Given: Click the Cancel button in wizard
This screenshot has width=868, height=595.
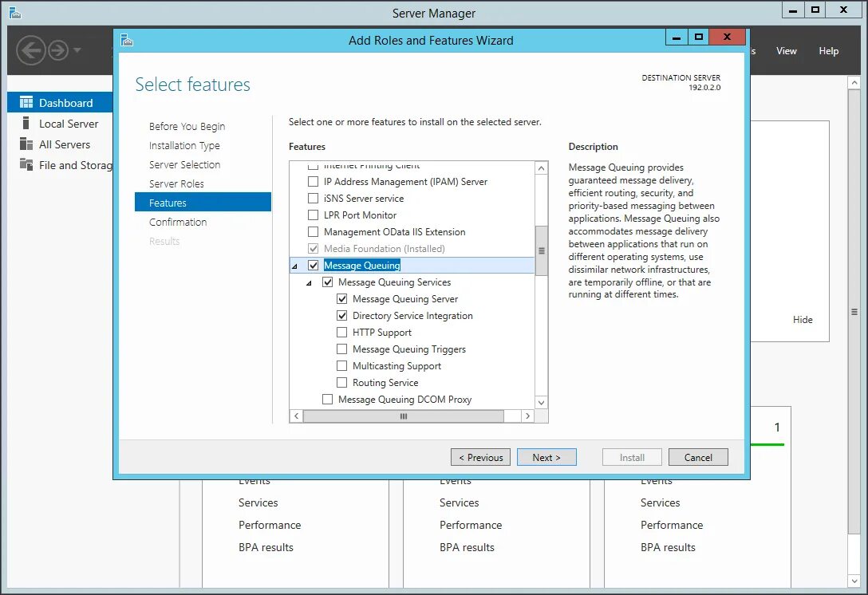Looking at the screenshot, I should [x=698, y=457].
